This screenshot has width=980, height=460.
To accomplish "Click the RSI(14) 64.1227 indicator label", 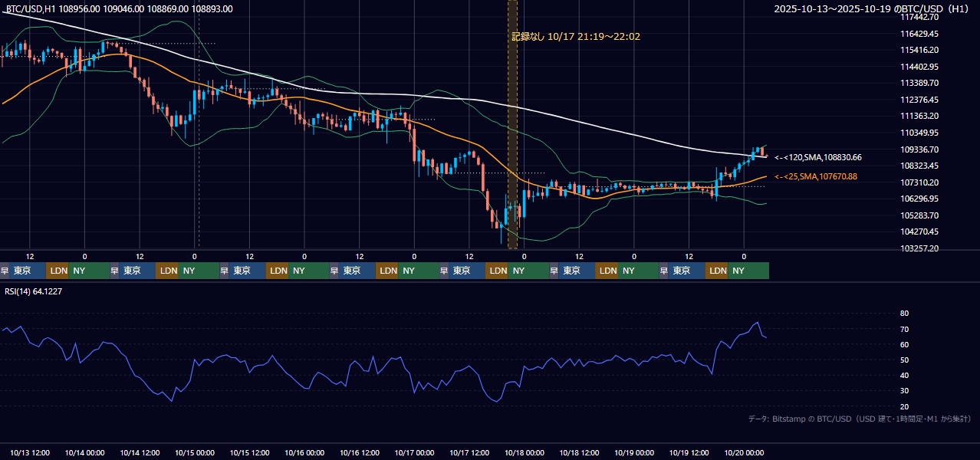I will pyautogui.click(x=34, y=291).
